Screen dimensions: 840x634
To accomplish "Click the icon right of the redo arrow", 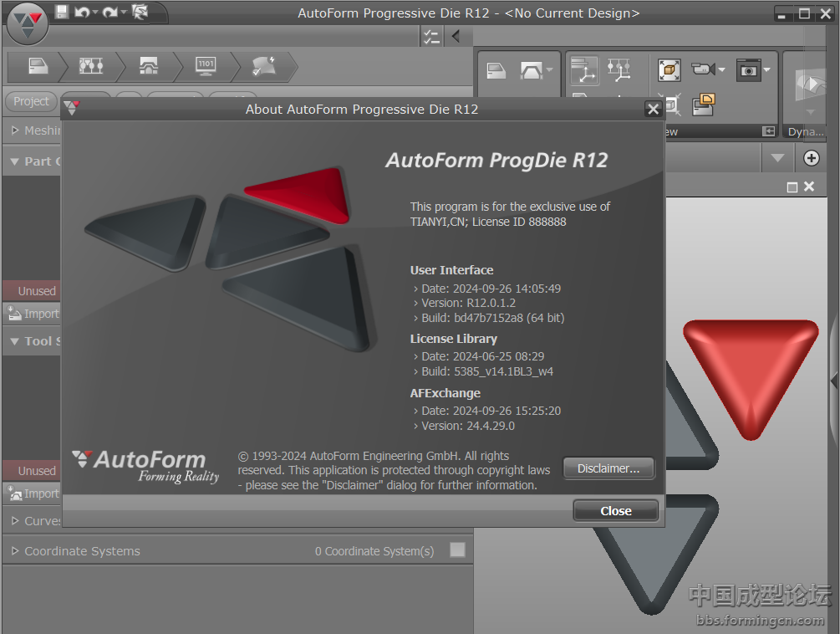I will coord(140,12).
